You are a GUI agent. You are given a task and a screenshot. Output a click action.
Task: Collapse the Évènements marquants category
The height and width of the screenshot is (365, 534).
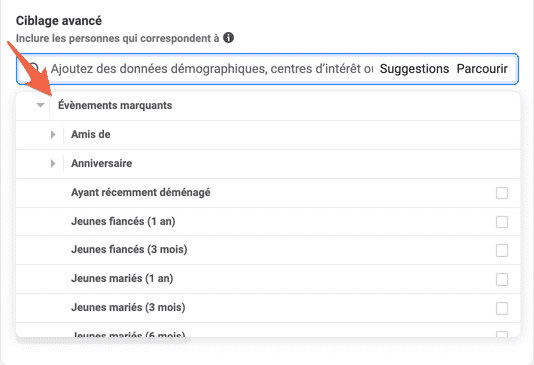tap(41, 105)
